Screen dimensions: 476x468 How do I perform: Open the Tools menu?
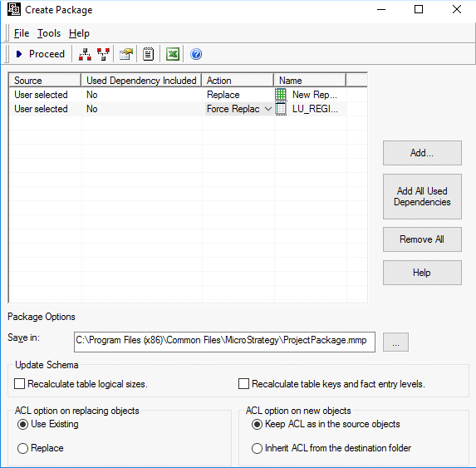click(49, 33)
